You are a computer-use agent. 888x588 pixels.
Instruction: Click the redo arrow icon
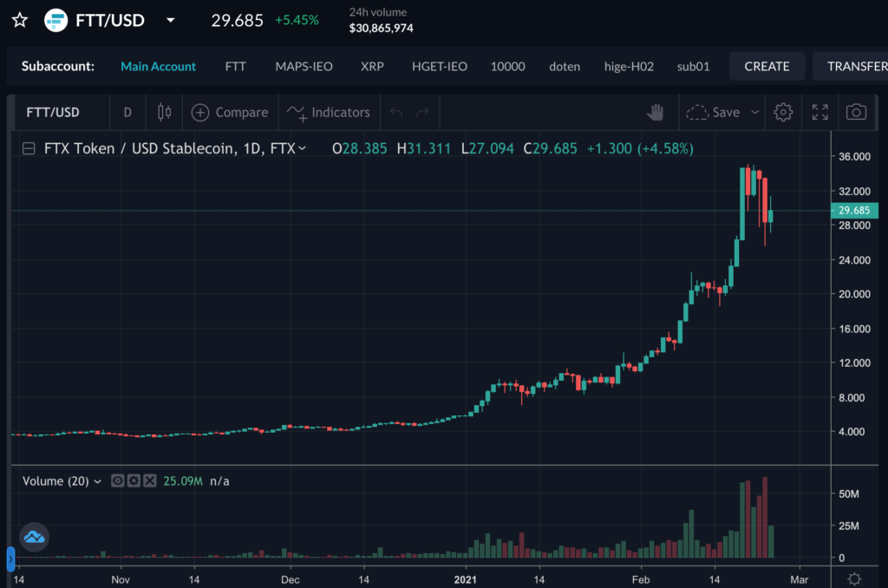point(422,112)
